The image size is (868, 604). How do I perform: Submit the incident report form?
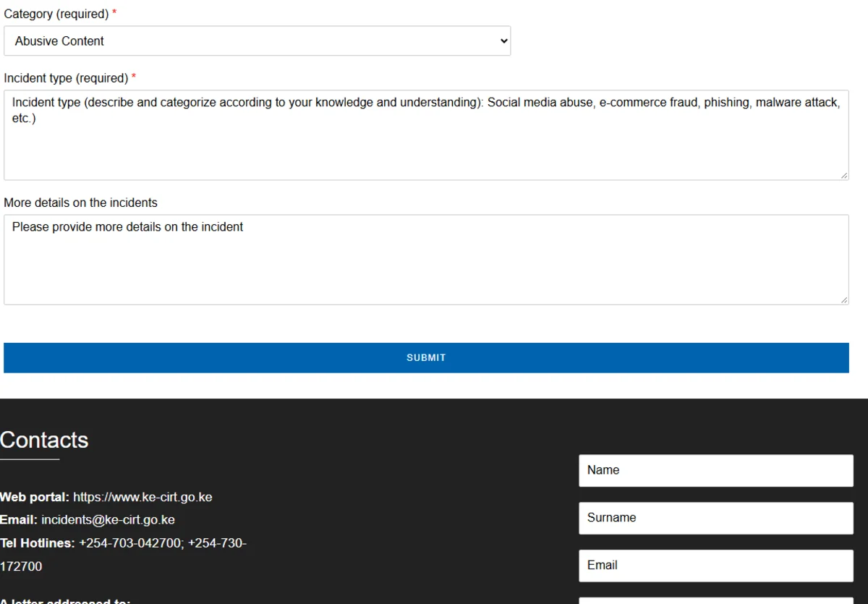pyautogui.click(x=426, y=358)
